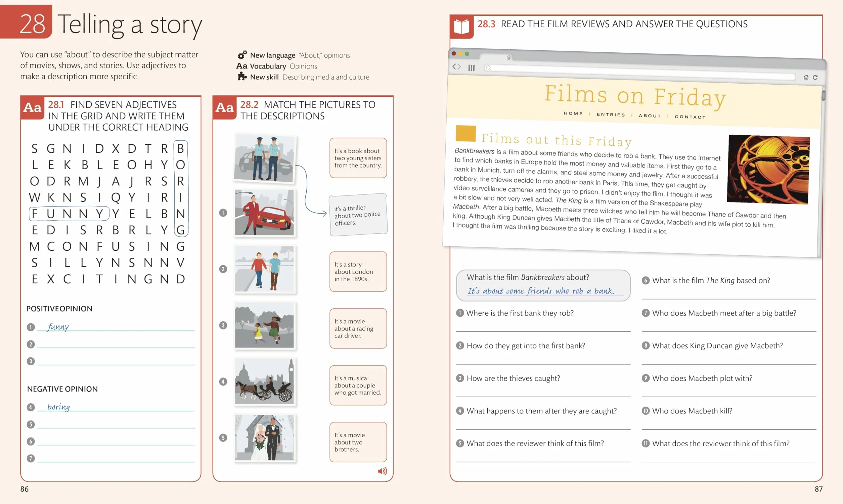Select the picture of the horse-drawn carriage in London
The image size is (843, 504).
[265, 382]
